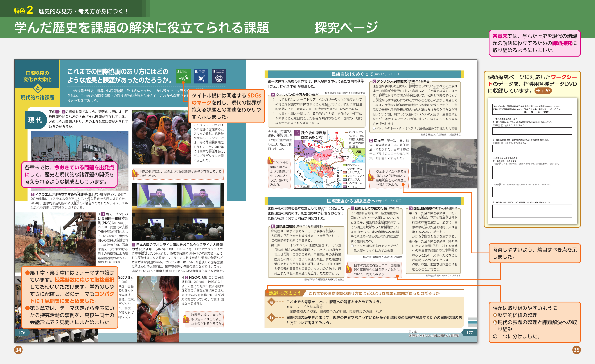Select the NGO doctor with child photo
595x364 pixels.
pos(158,309)
